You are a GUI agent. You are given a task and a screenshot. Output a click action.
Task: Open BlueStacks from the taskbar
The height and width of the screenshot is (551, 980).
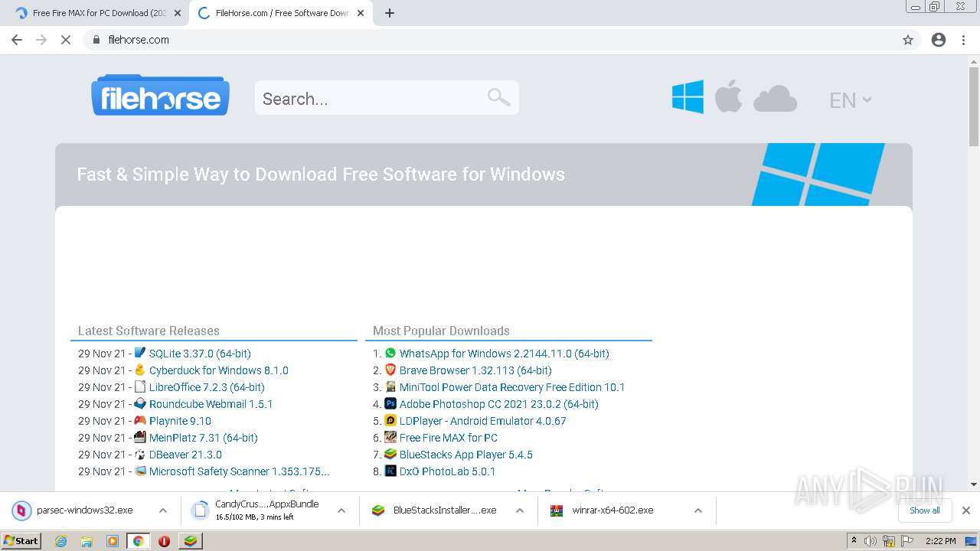(190, 541)
